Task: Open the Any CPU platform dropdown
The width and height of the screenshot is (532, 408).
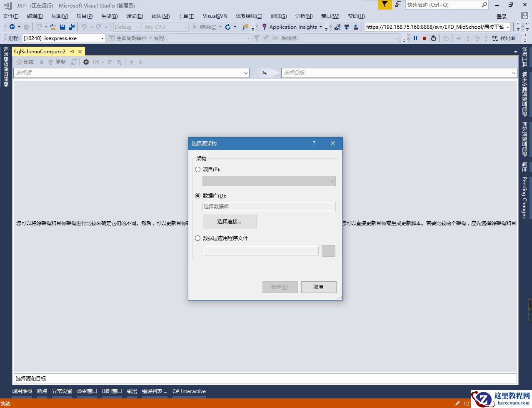Action: click(x=166, y=27)
